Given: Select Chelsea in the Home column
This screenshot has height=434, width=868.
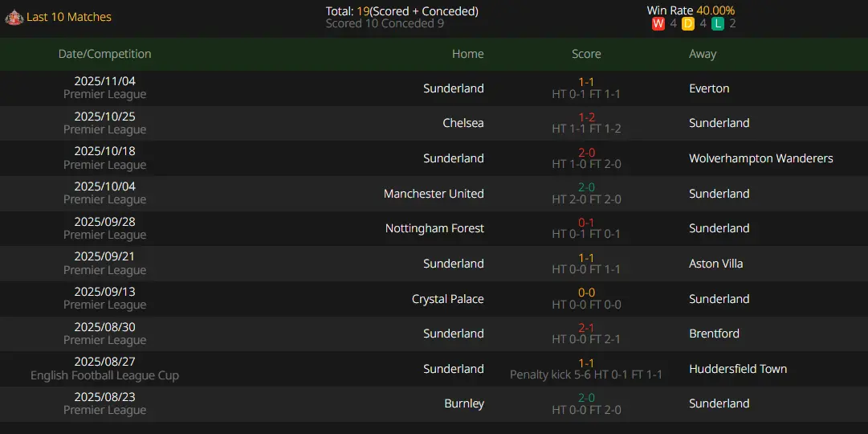Looking at the screenshot, I should [x=463, y=123].
